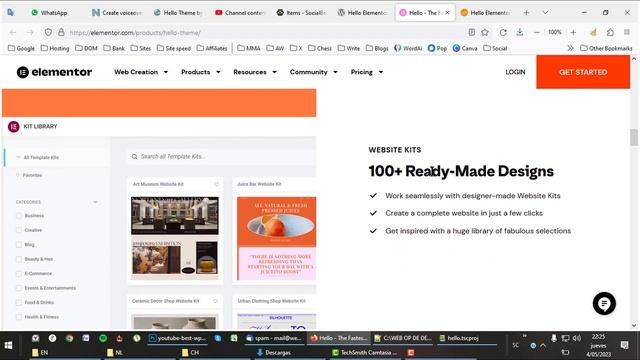Image resolution: width=640 pixels, height=360 pixels.
Task: Open the Hosting bookmarks folder
Action: (x=55, y=48)
